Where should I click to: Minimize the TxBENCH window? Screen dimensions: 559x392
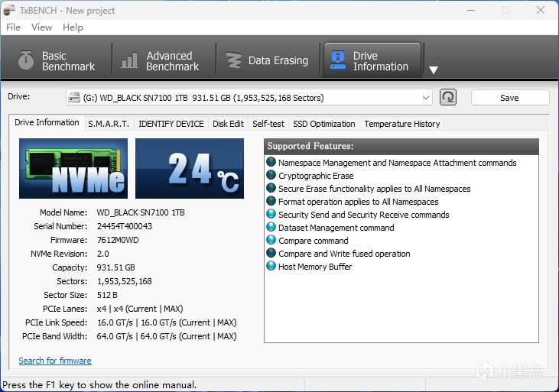[x=471, y=11]
